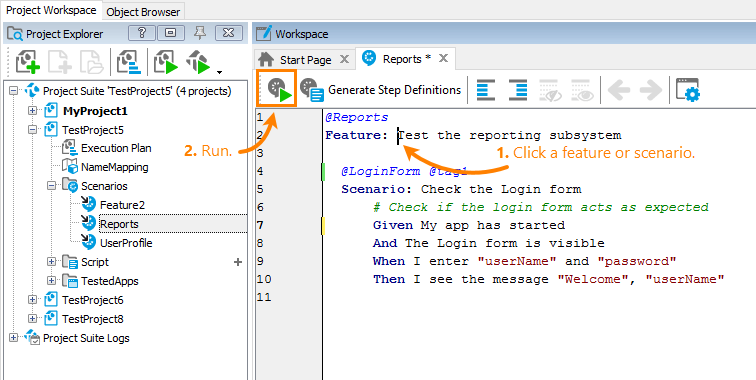Screen dimensions: 756x380
Task: Collapse the Scenarios folder
Action: [x=51, y=186]
